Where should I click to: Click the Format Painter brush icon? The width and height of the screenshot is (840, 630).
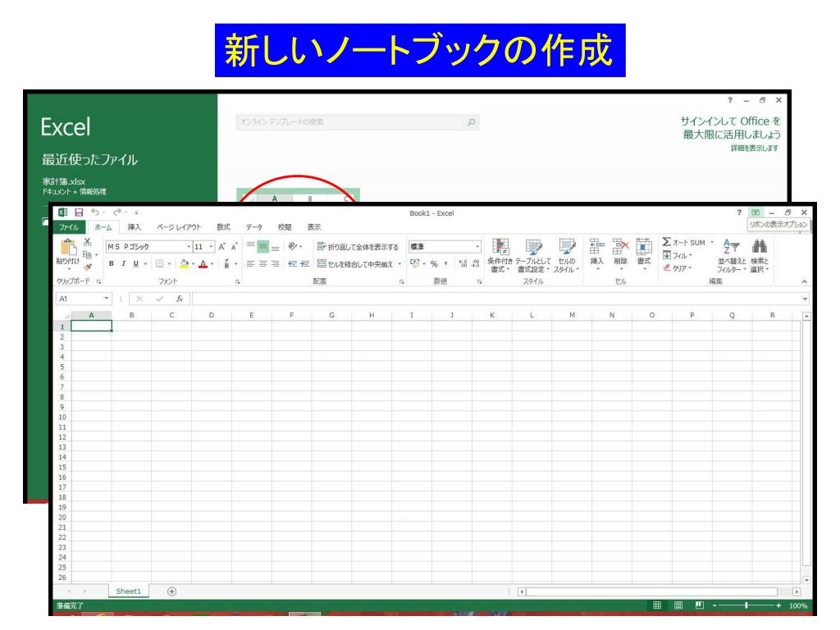point(87,267)
